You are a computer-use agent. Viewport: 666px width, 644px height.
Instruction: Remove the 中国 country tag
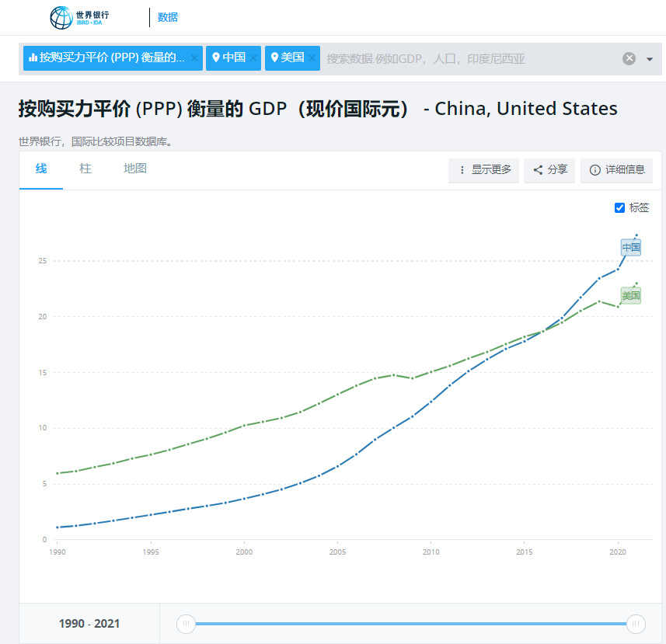click(x=253, y=58)
